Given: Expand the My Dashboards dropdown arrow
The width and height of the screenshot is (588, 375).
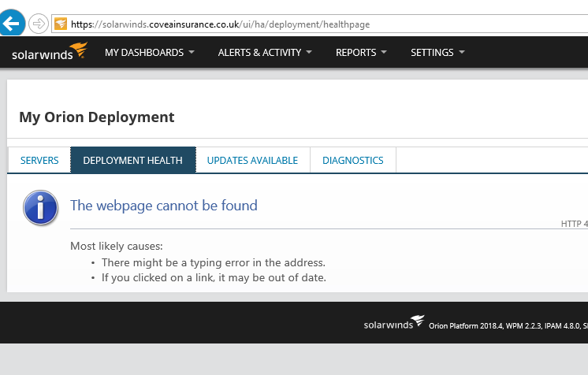Looking at the screenshot, I should click(x=192, y=52).
